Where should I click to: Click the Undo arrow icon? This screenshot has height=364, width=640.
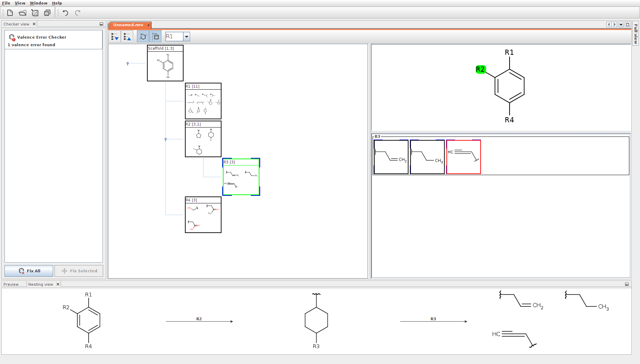65,13
